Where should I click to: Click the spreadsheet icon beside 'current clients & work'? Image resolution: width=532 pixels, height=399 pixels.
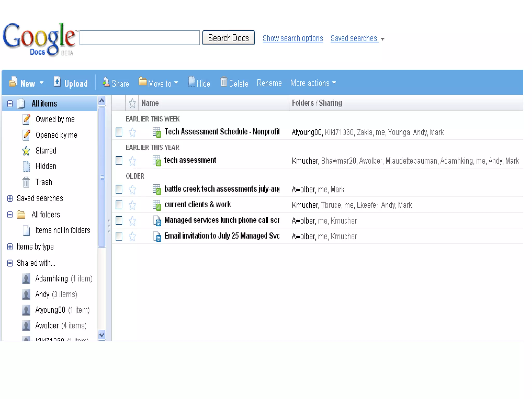click(157, 205)
